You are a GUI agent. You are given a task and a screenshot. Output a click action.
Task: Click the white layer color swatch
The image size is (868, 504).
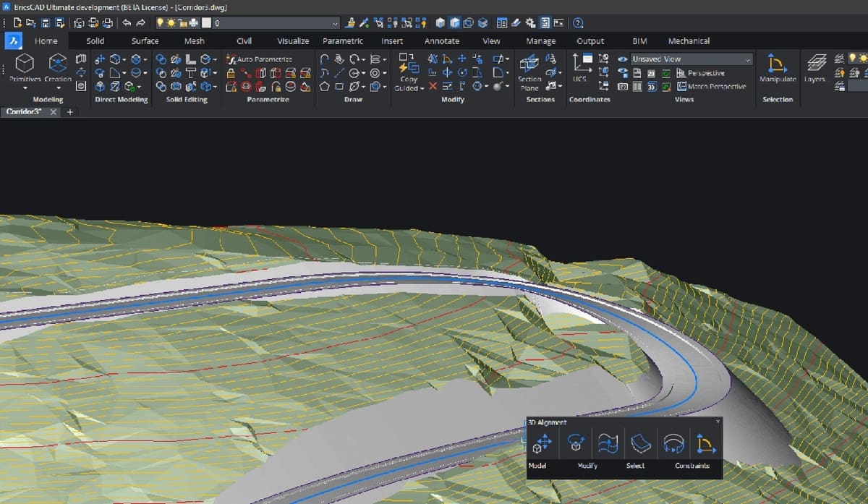(206, 23)
